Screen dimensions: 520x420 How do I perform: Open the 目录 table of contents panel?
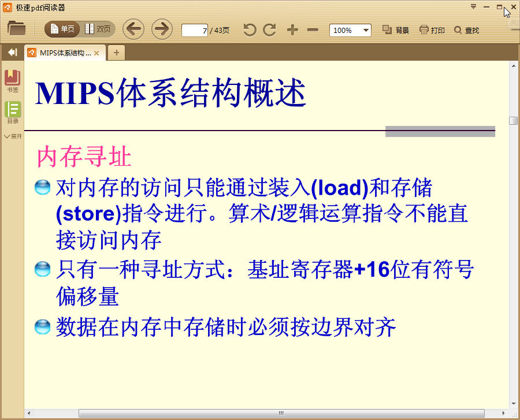[x=13, y=113]
